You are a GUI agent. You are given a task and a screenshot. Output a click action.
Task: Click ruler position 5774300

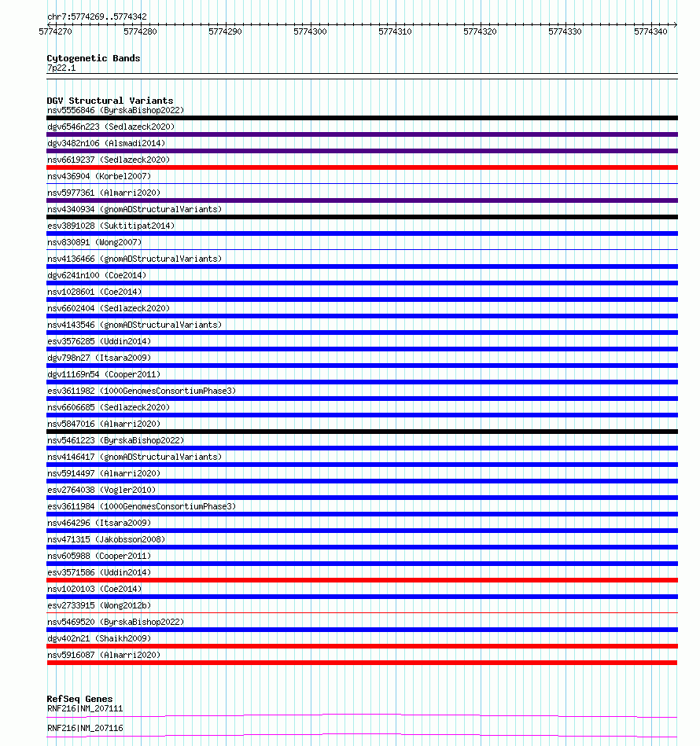(x=310, y=31)
